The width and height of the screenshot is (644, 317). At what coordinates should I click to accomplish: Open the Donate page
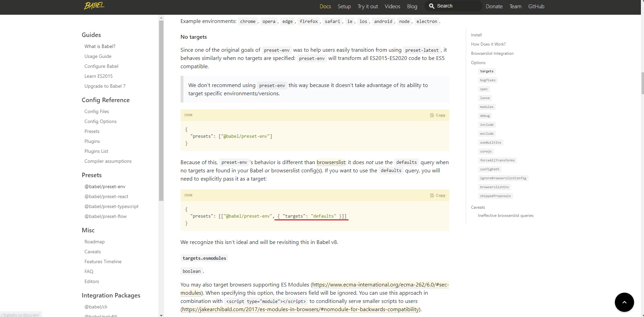[494, 7]
